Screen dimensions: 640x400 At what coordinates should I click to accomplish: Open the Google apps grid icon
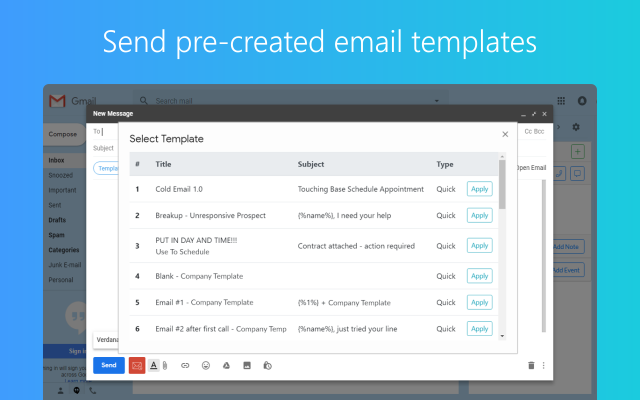tap(561, 101)
